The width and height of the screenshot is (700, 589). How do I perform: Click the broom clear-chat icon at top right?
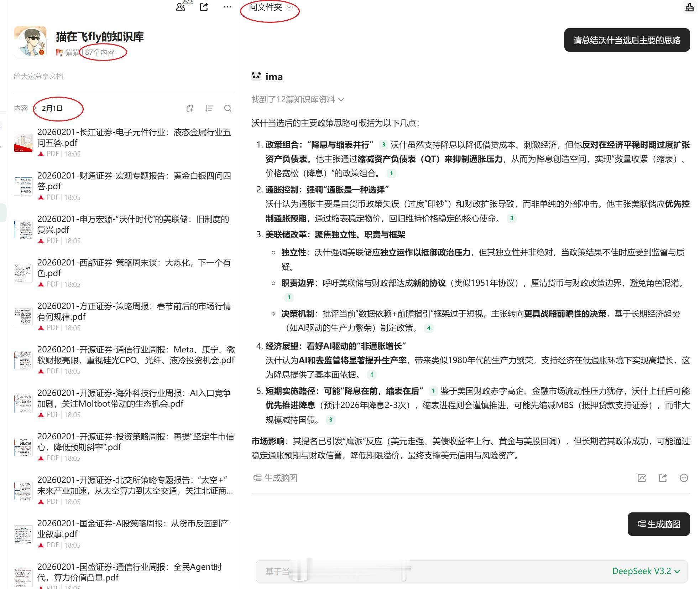pos(689,7)
